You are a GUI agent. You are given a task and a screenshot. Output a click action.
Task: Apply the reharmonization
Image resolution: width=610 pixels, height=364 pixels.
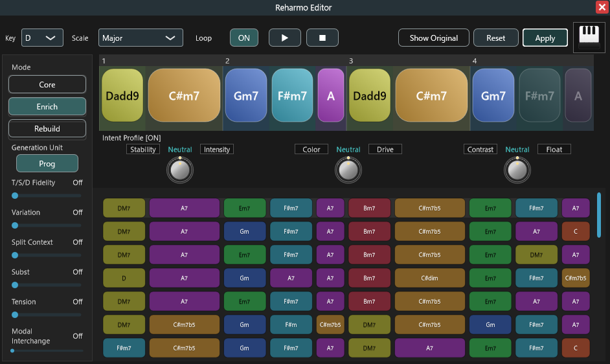click(x=545, y=38)
